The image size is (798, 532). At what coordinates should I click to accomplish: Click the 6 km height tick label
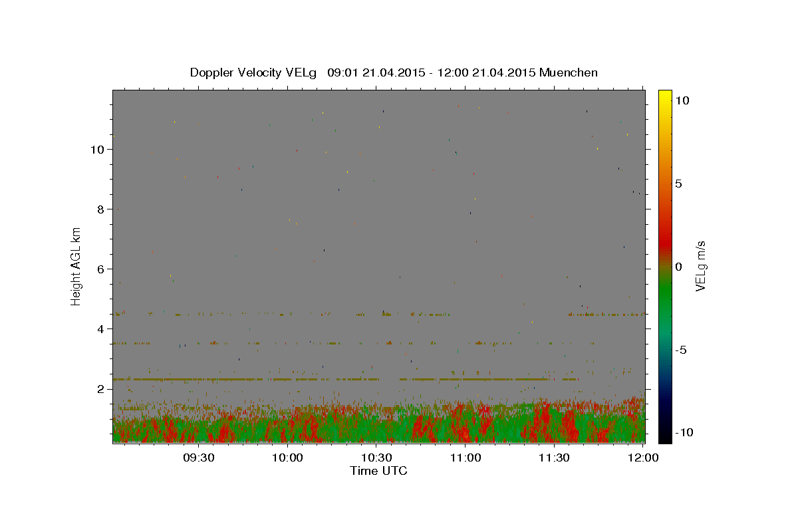(x=100, y=269)
